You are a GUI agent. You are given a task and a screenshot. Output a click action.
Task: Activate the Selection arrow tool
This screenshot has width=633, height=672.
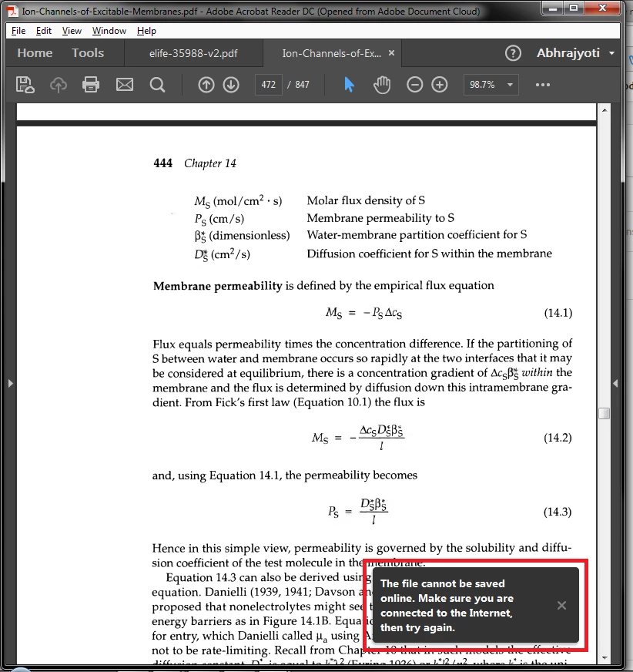[349, 85]
